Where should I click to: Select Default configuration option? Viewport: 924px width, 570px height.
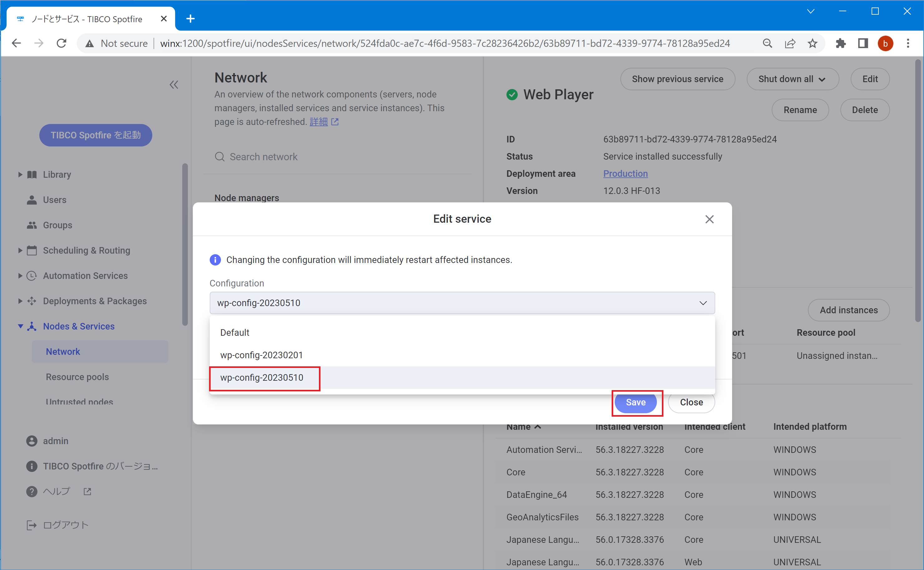(462, 333)
